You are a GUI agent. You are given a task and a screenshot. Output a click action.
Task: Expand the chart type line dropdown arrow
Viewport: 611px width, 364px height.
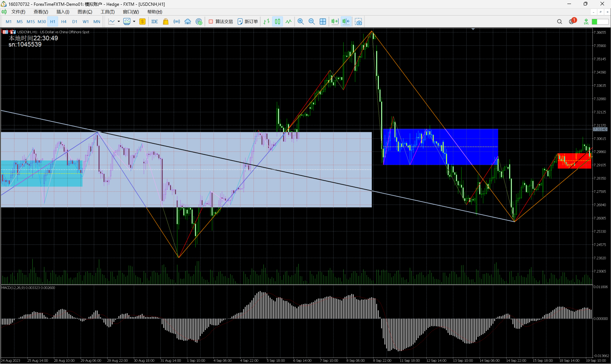[x=119, y=22]
